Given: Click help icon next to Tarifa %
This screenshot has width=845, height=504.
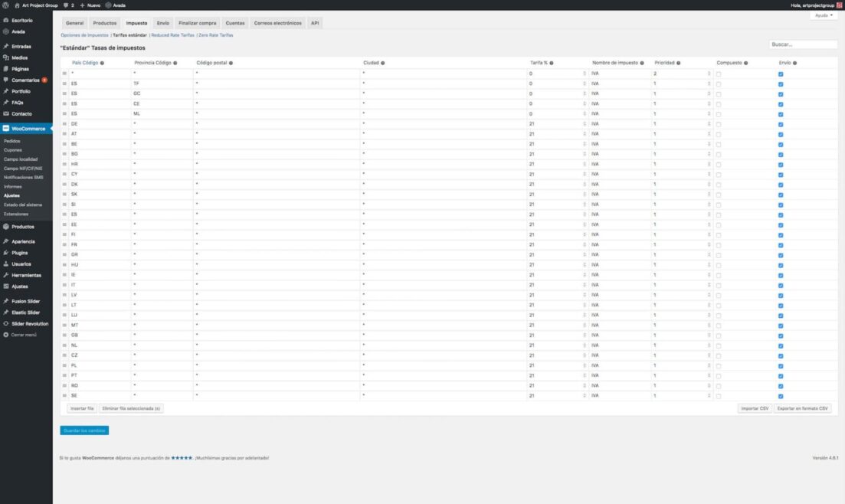Looking at the screenshot, I should 552,63.
